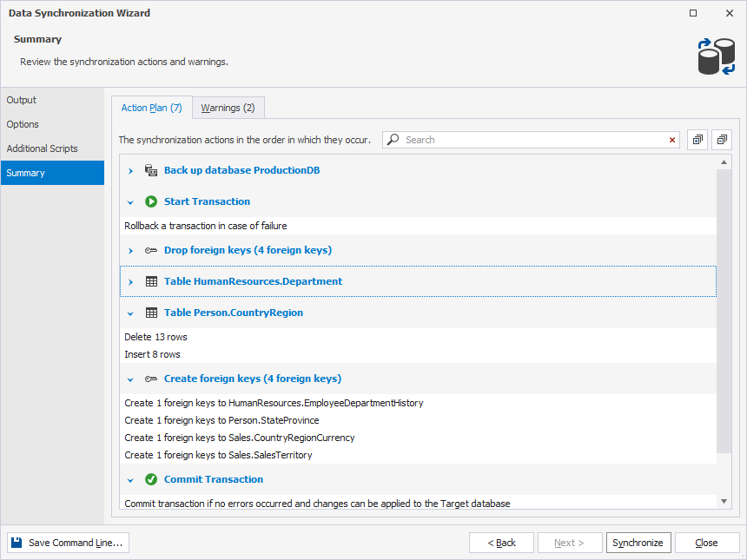
Task: Click the Drop foreign keys key icon
Action: click(x=151, y=250)
